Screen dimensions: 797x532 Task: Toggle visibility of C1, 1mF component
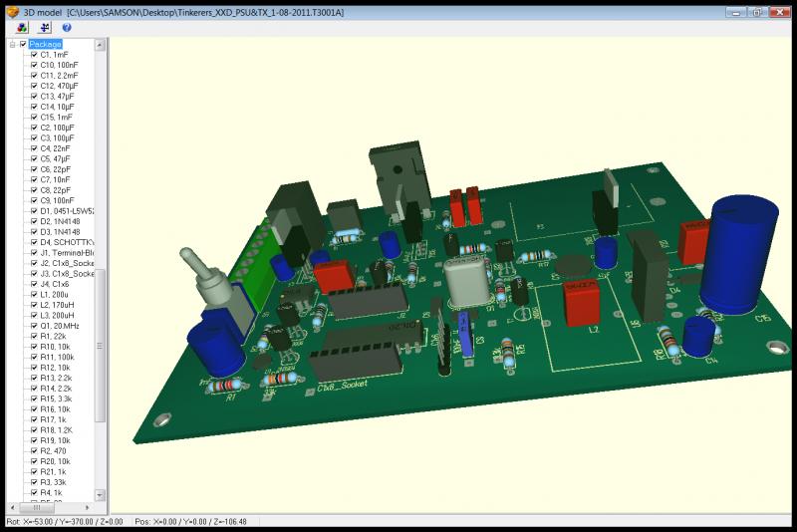[34, 55]
